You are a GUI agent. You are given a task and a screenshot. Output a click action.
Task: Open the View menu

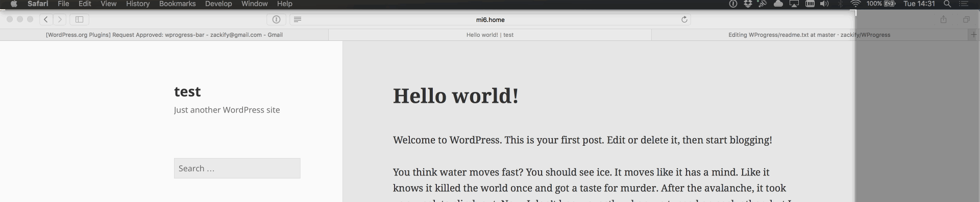(108, 4)
